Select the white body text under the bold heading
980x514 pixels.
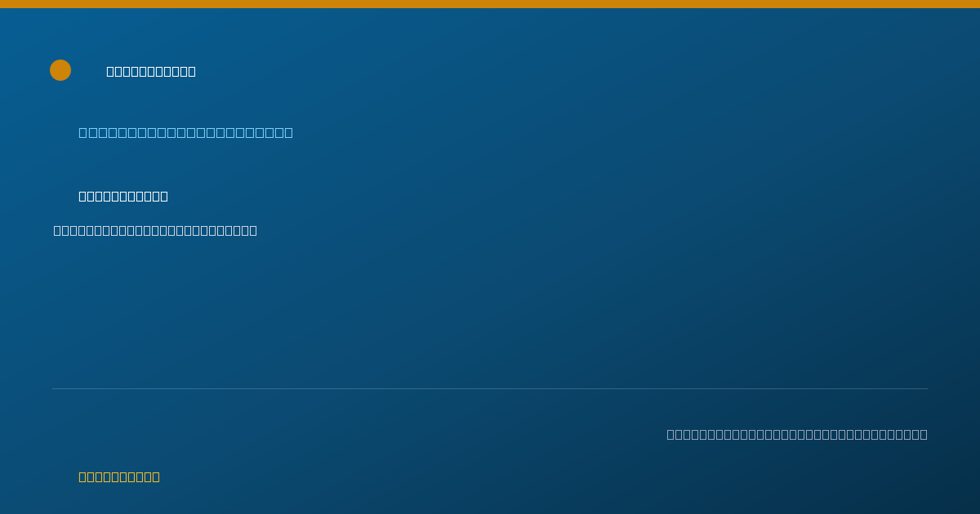pyautogui.click(x=155, y=230)
